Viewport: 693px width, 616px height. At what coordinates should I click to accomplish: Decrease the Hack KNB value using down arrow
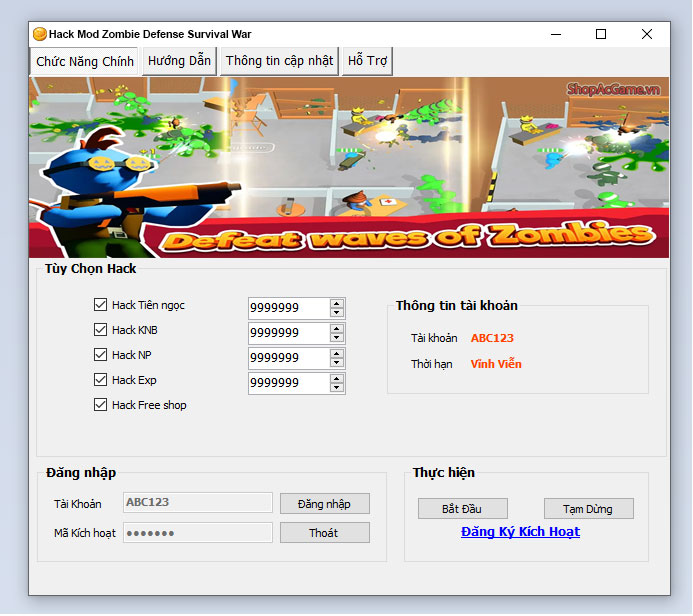coord(337,338)
